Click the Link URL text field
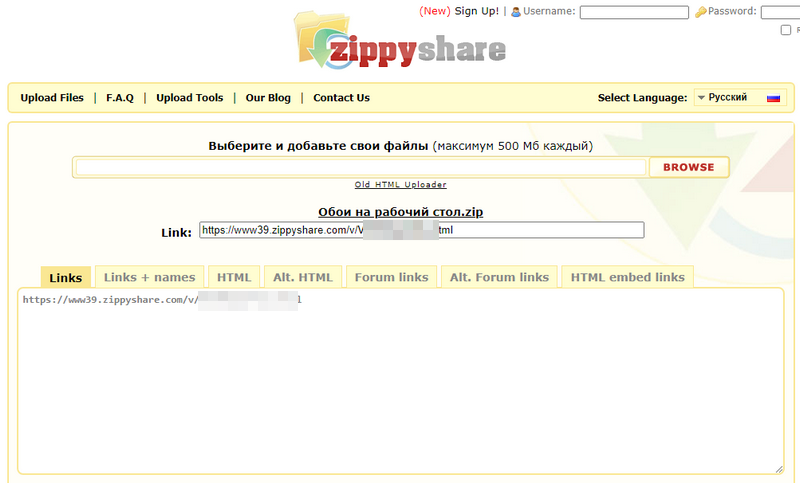 point(421,230)
